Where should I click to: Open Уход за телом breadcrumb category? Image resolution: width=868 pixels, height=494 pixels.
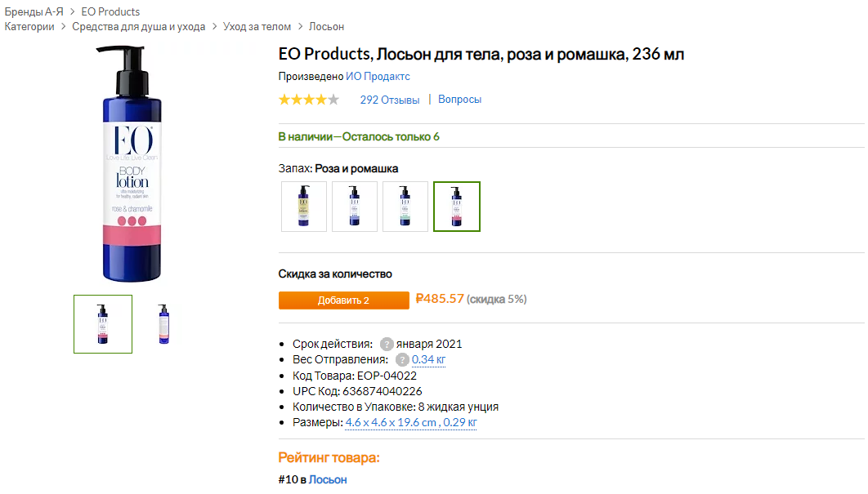(x=257, y=27)
